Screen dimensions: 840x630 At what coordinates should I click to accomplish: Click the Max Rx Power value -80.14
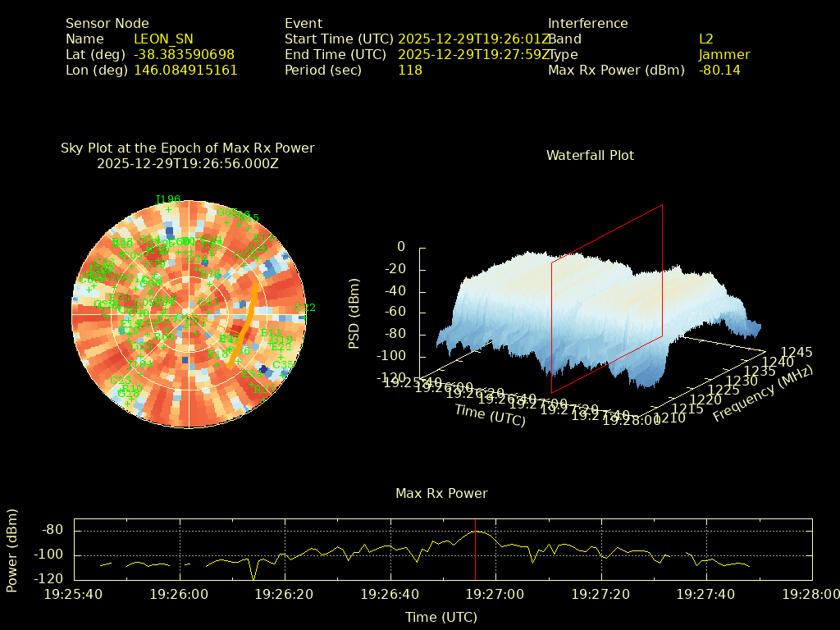pyautogui.click(x=719, y=70)
